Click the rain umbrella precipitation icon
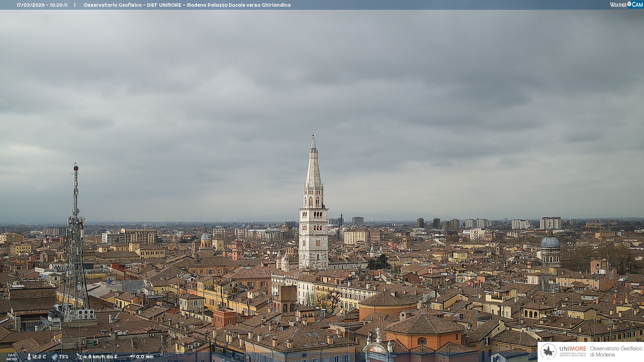Image resolution: width=644 pixels, height=362 pixels. [x=132, y=357]
